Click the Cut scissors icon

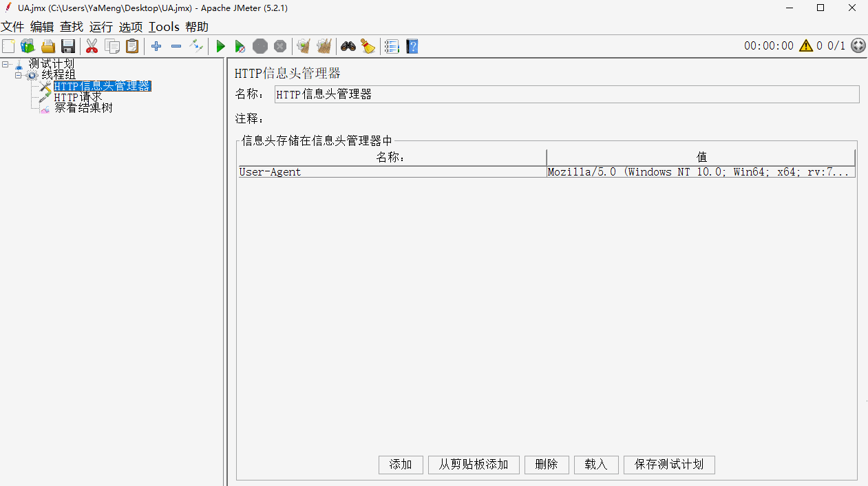(92, 46)
